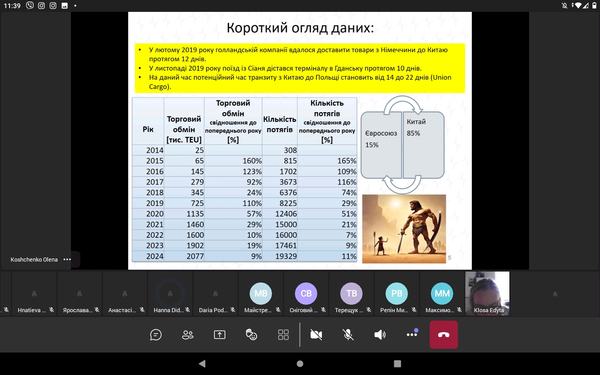
Task: Toggle the speaker audio output
Action: [380, 335]
